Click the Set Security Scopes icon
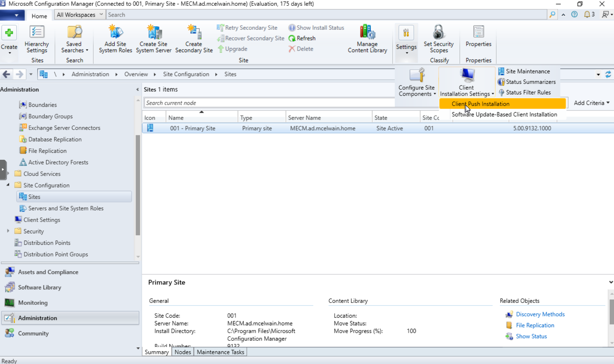 pyautogui.click(x=439, y=33)
